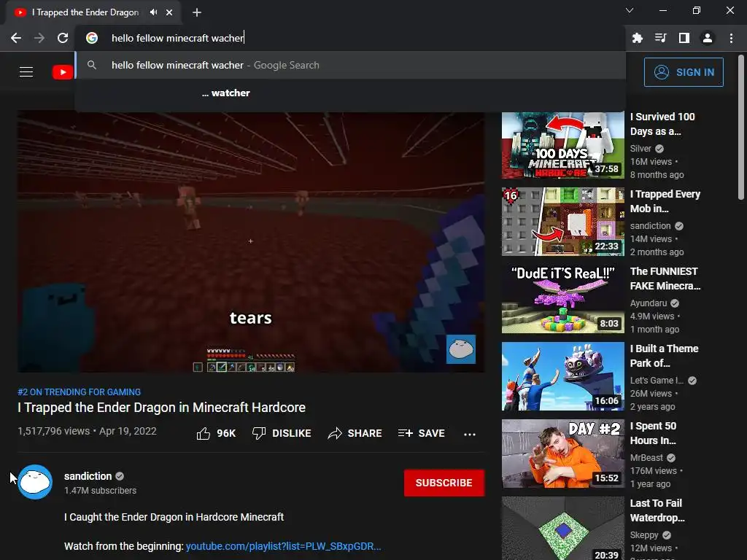This screenshot has width=747, height=560.
Task: Open the Chrome three-dot menu
Action: coord(731,38)
